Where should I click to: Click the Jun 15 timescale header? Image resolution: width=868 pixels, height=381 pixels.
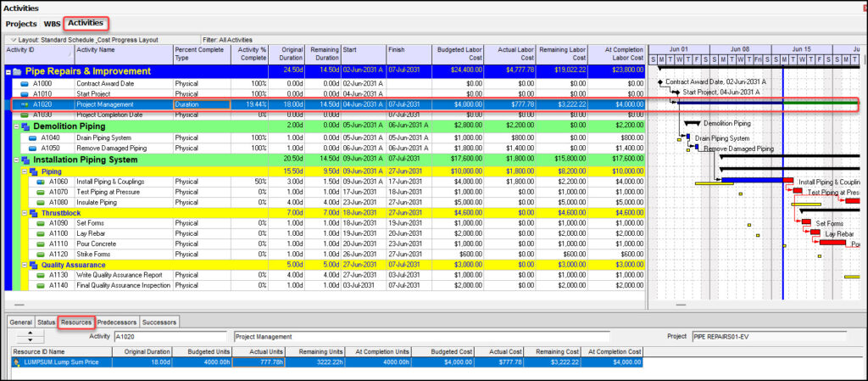[x=802, y=49]
